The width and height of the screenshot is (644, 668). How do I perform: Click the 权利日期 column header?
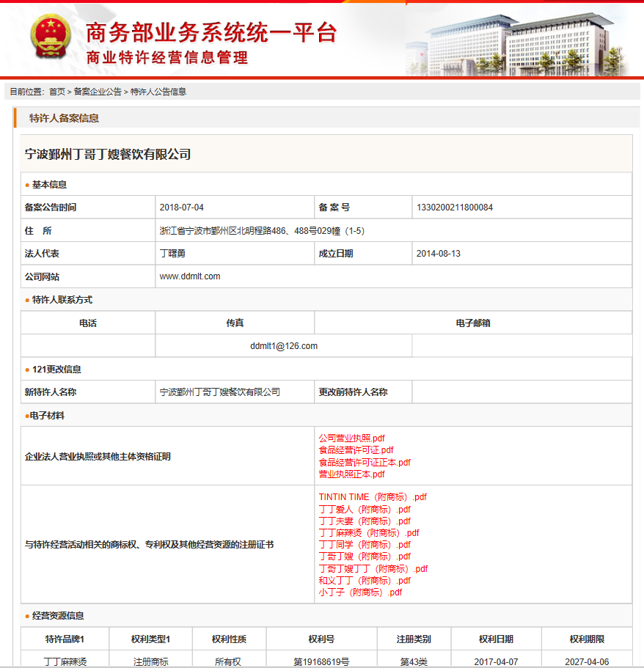click(496, 639)
